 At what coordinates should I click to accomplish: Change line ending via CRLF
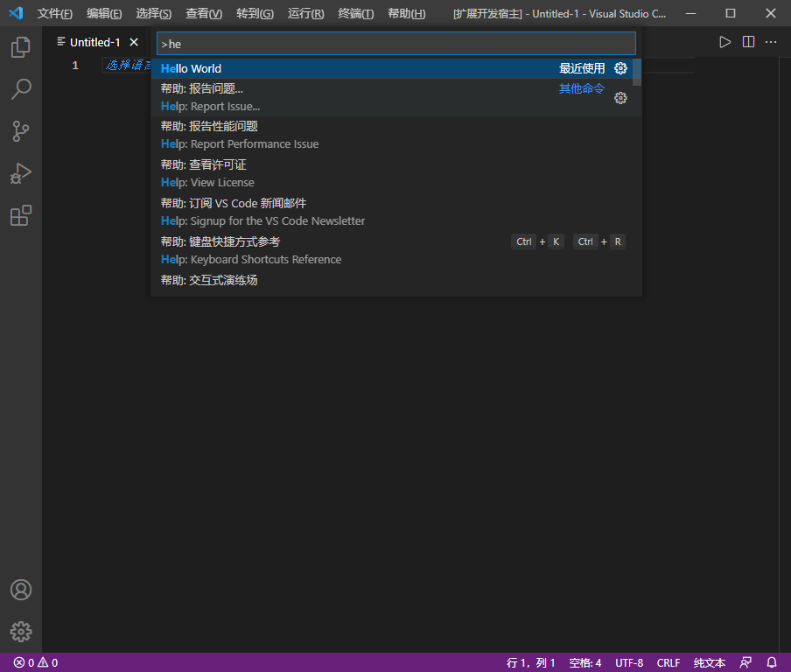pyautogui.click(x=668, y=662)
